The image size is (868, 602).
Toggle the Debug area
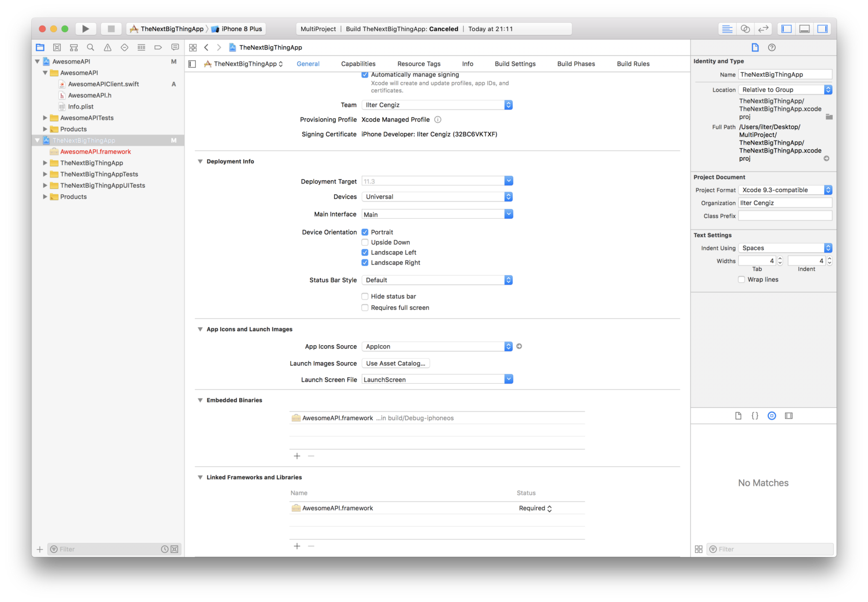(805, 29)
